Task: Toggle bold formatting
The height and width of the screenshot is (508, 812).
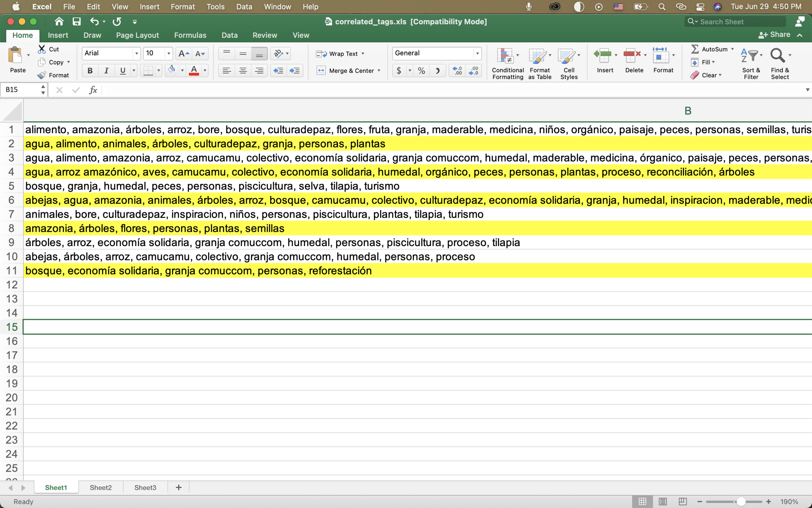Action: (x=90, y=70)
